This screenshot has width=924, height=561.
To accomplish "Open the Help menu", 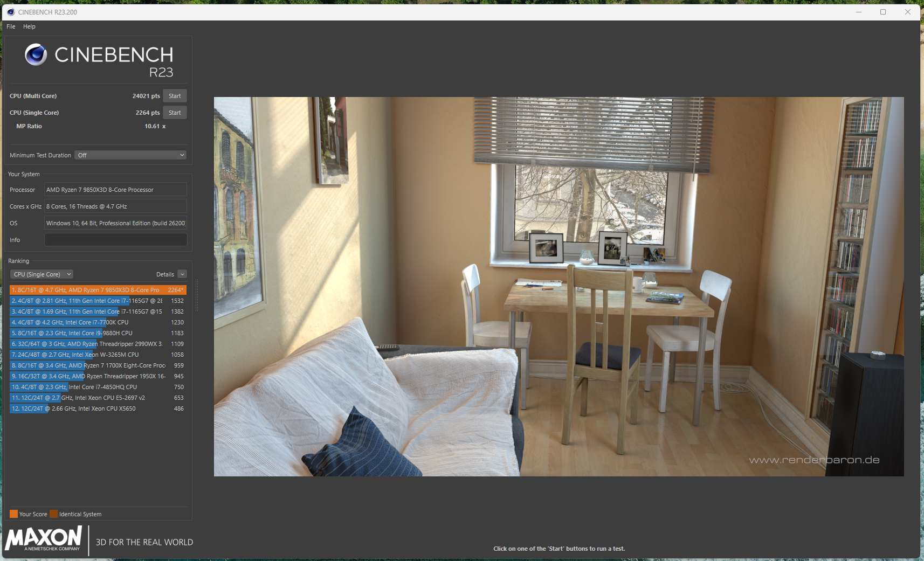I will [29, 26].
